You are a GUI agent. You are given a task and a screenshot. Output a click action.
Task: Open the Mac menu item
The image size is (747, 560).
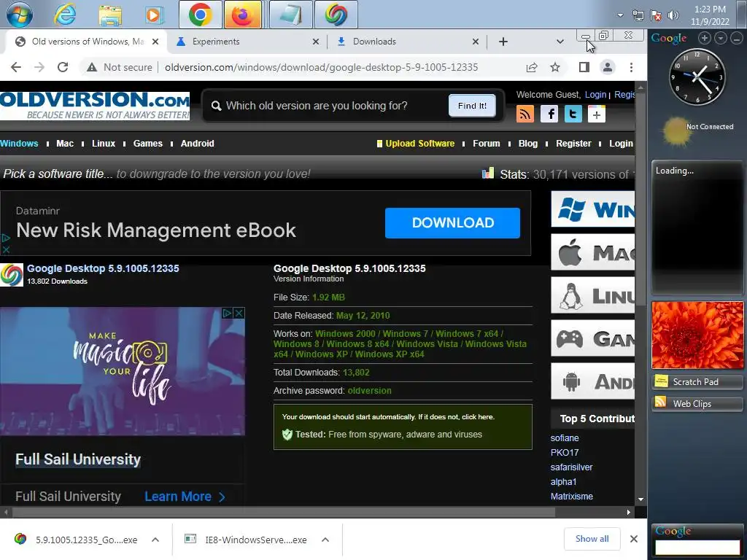tap(65, 144)
